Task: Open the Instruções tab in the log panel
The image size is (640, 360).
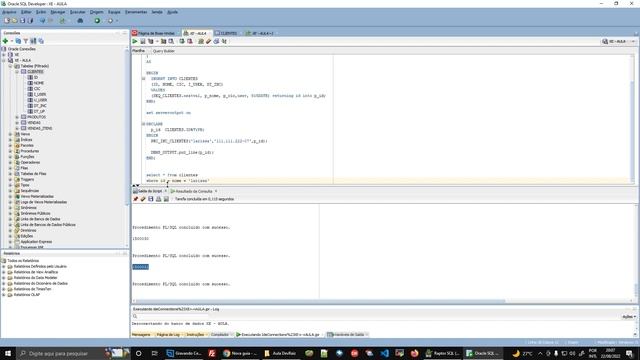Action: [196, 334]
